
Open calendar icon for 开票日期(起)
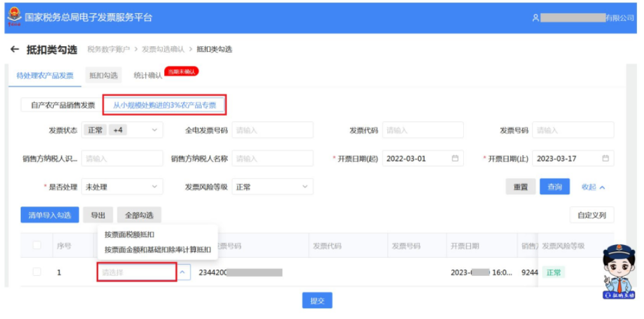click(454, 159)
